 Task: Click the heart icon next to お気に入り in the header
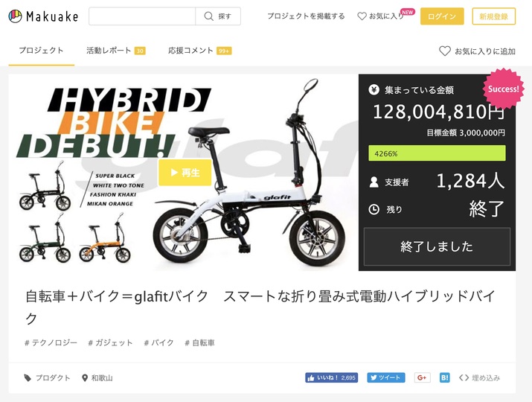click(362, 16)
